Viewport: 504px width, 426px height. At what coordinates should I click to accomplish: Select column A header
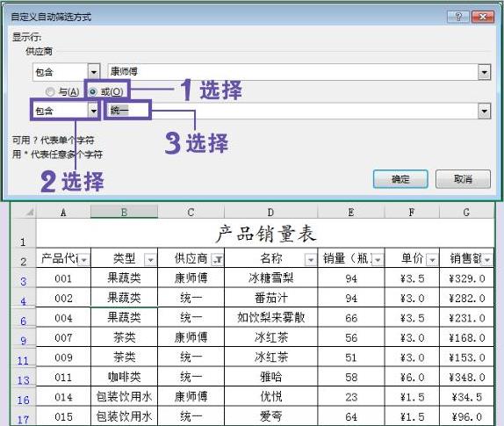(63, 212)
